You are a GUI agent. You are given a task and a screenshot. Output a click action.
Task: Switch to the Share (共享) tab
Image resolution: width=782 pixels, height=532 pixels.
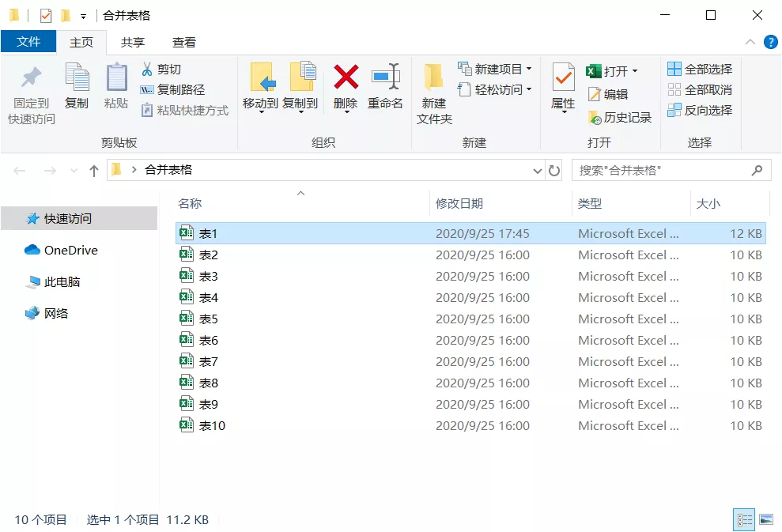[x=132, y=43]
